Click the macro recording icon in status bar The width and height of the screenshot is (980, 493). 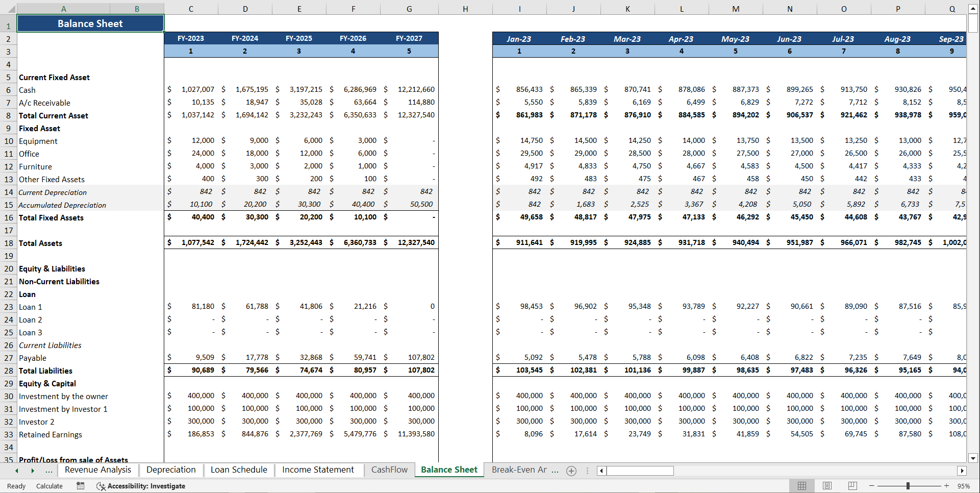pos(80,486)
